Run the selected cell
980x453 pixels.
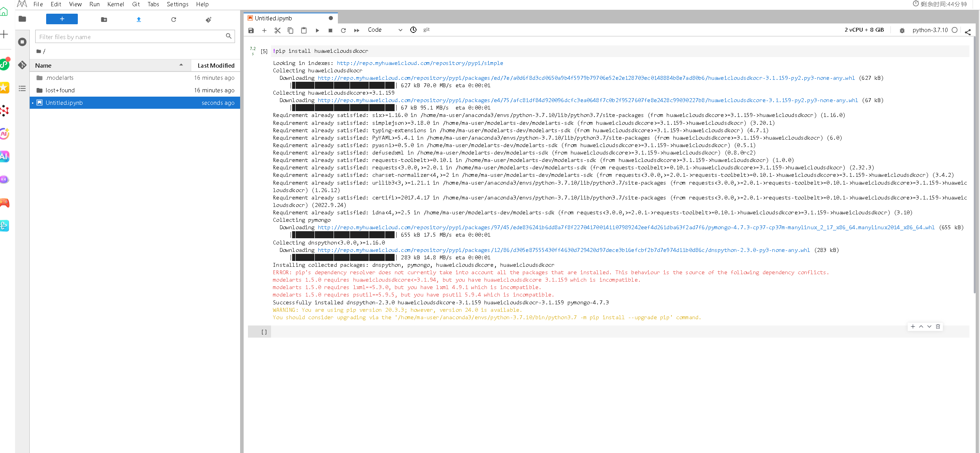tap(317, 30)
